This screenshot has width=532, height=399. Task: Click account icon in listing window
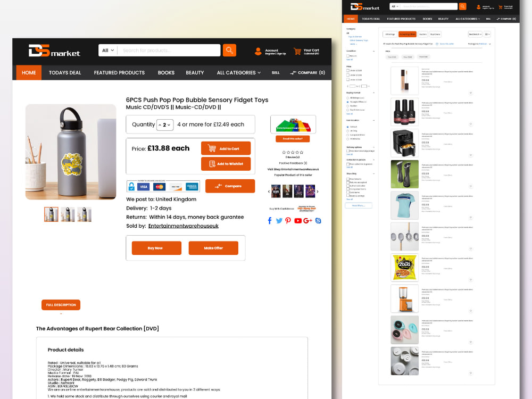point(479,7)
